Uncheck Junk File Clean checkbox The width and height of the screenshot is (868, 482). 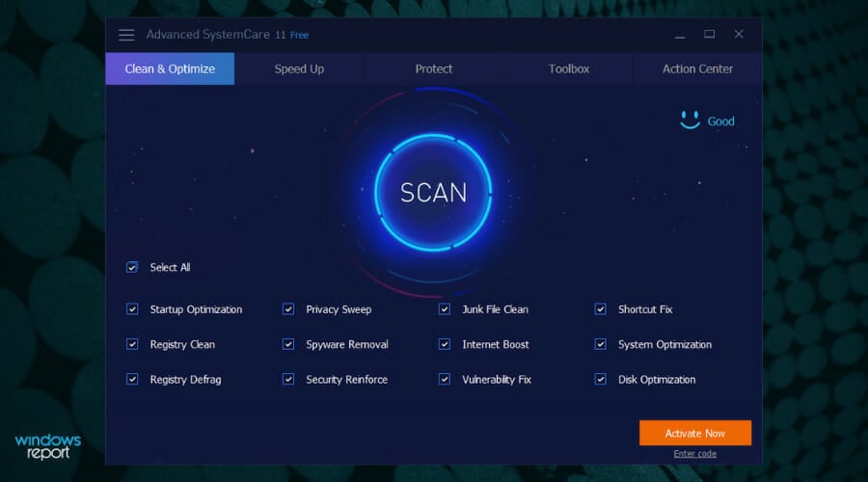click(444, 308)
